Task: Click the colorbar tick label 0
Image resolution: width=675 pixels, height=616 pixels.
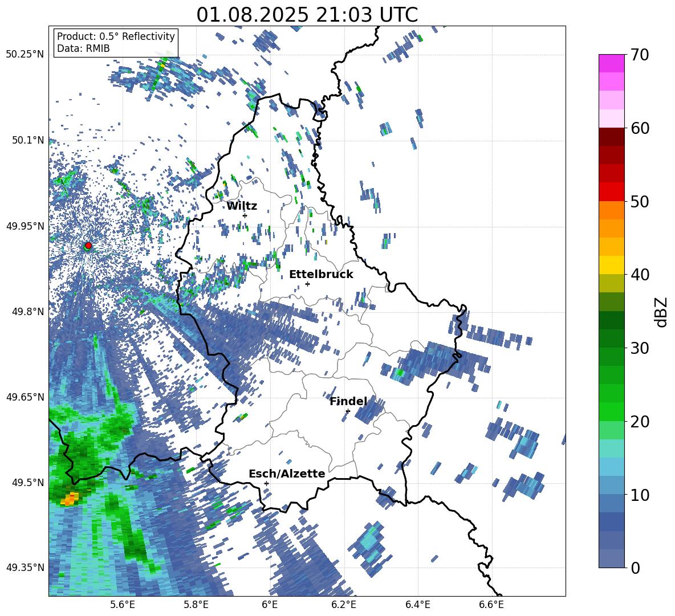Action: tap(635, 568)
